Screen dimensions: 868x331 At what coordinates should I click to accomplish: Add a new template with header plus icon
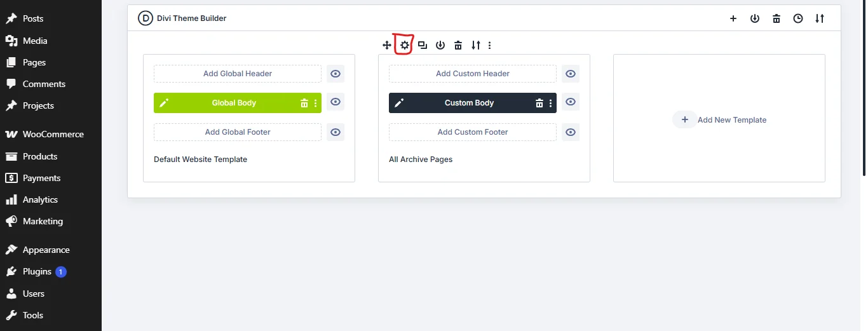[733, 18]
